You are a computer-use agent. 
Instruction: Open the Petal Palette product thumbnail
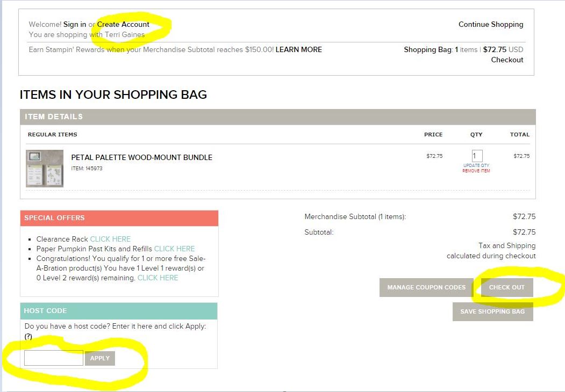(45, 168)
